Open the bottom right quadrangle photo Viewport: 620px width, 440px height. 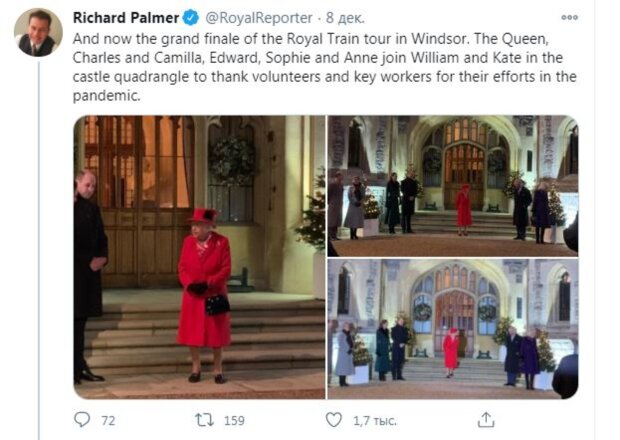coord(453,329)
